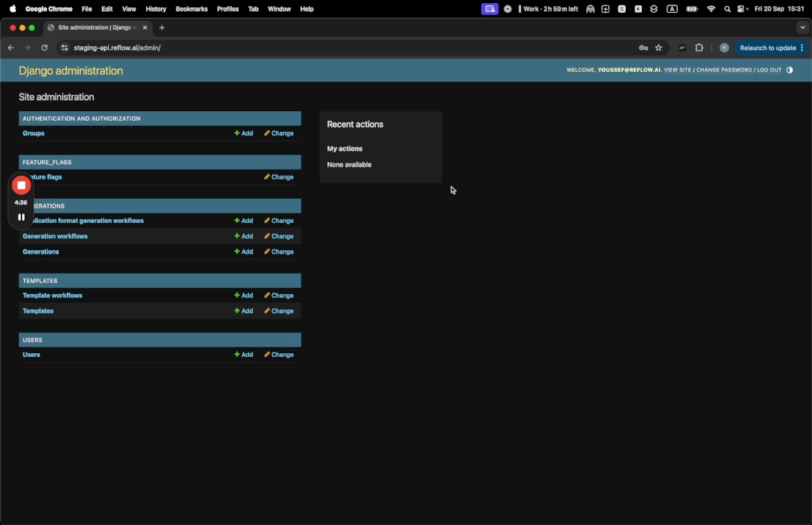Open the View menu

(129, 9)
